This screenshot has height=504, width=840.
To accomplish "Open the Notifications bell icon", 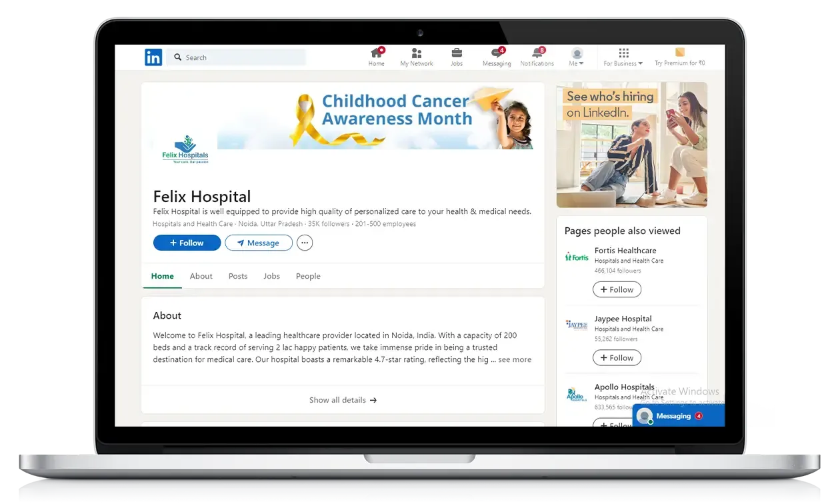I will coord(537,54).
